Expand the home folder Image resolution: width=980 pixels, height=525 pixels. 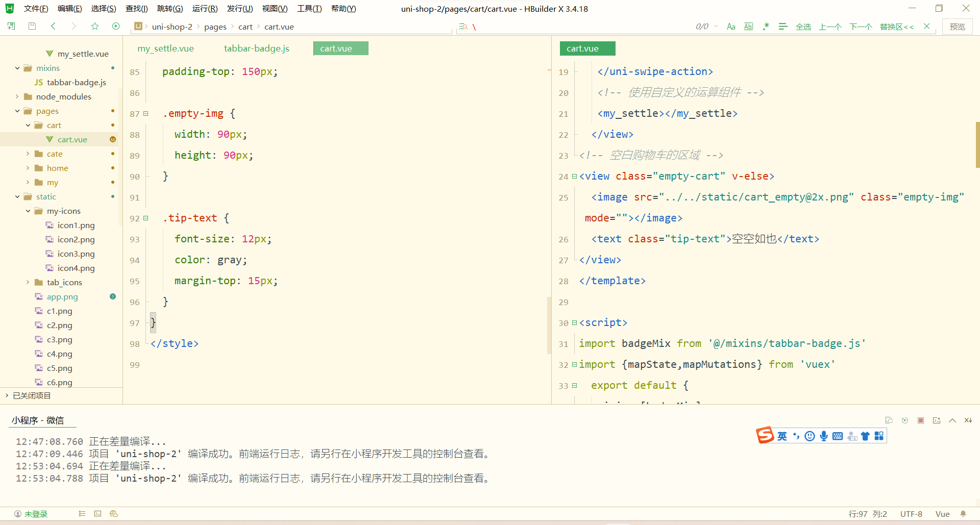pyautogui.click(x=28, y=168)
